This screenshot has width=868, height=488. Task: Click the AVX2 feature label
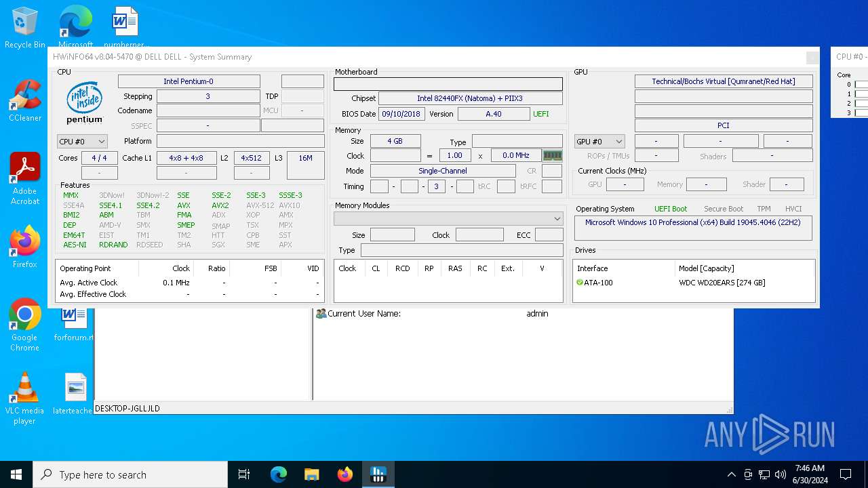pyautogui.click(x=220, y=205)
